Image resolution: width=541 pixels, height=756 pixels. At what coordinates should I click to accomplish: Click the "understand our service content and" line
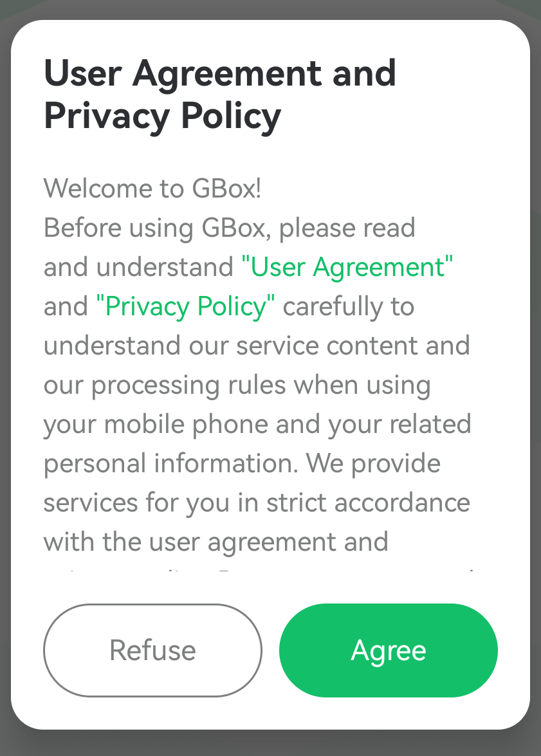[257, 346]
